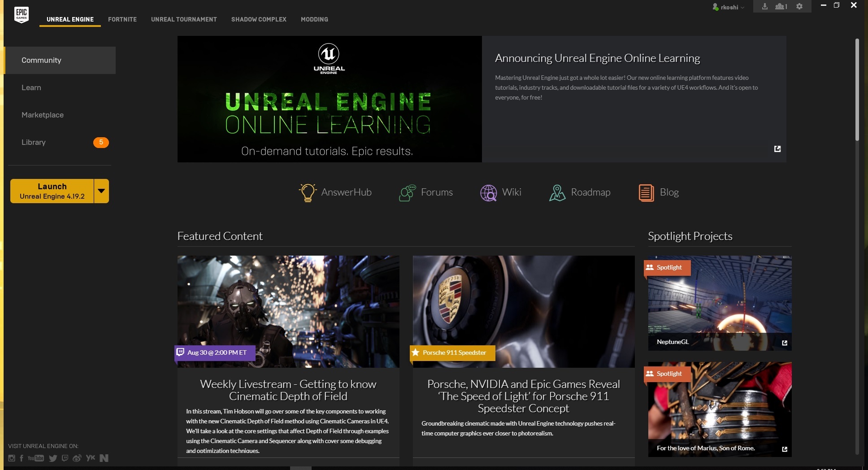Open the Marketplace sidebar section
The width and height of the screenshot is (868, 470).
43,115
